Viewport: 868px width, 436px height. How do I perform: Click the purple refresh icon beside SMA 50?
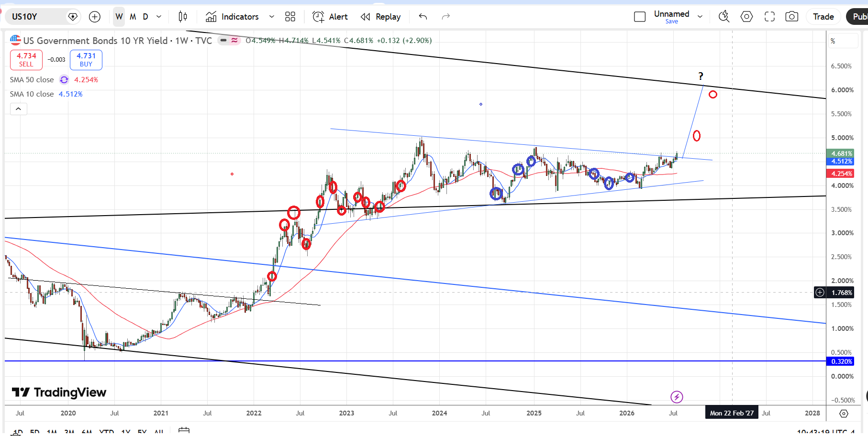click(64, 80)
